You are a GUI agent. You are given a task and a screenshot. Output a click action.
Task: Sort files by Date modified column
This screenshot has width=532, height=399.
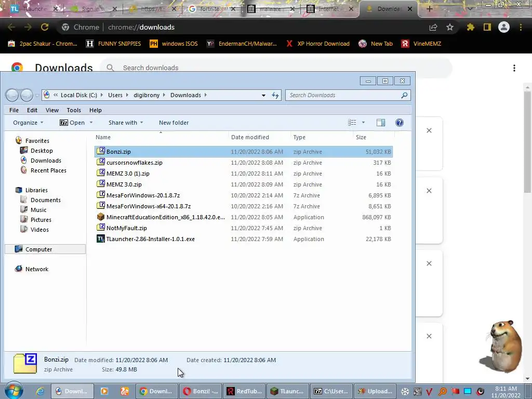pyautogui.click(x=260, y=137)
